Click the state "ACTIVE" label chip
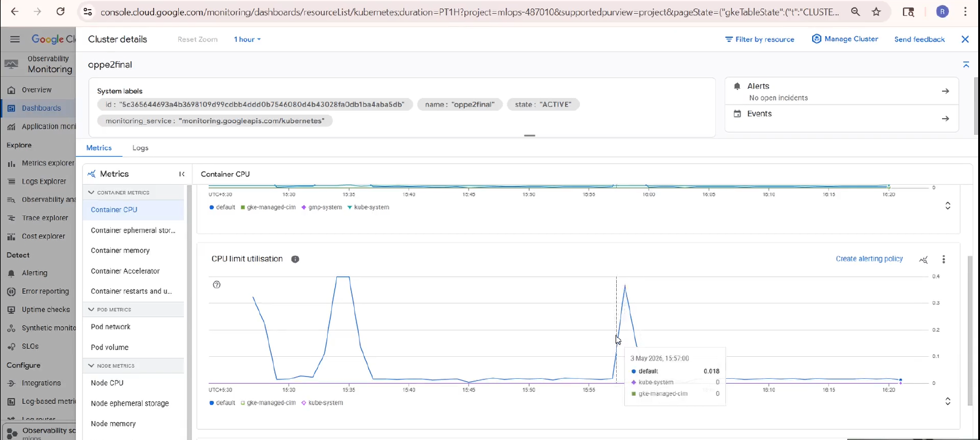 (x=543, y=105)
